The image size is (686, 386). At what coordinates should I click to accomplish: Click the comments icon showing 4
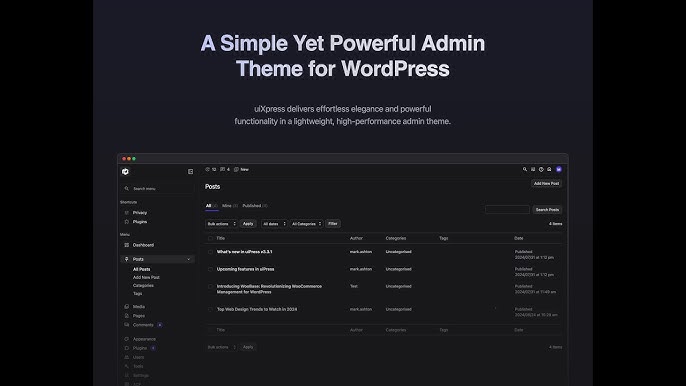pyautogui.click(x=225, y=169)
